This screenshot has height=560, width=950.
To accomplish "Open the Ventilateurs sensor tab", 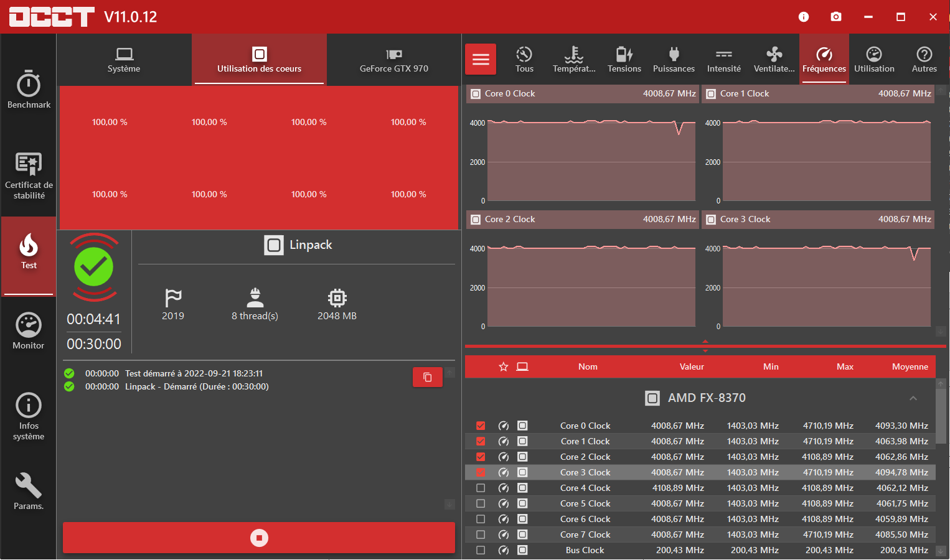I will point(774,60).
